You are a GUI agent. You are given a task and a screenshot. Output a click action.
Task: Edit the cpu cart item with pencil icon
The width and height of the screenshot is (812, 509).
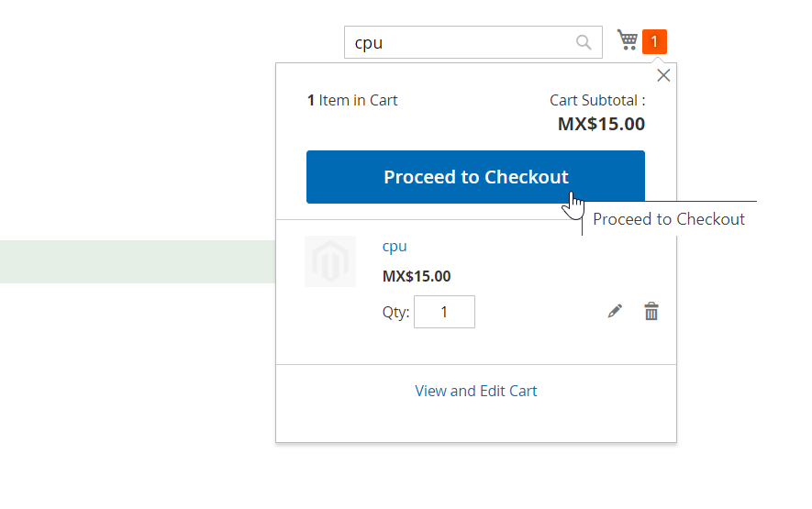click(615, 312)
